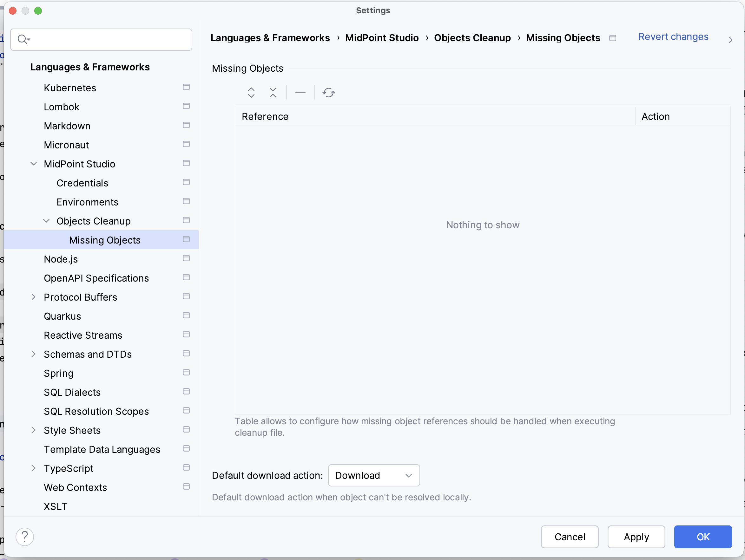Select the Environments settings item
Image resolution: width=745 pixels, height=560 pixels.
[x=87, y=202]
